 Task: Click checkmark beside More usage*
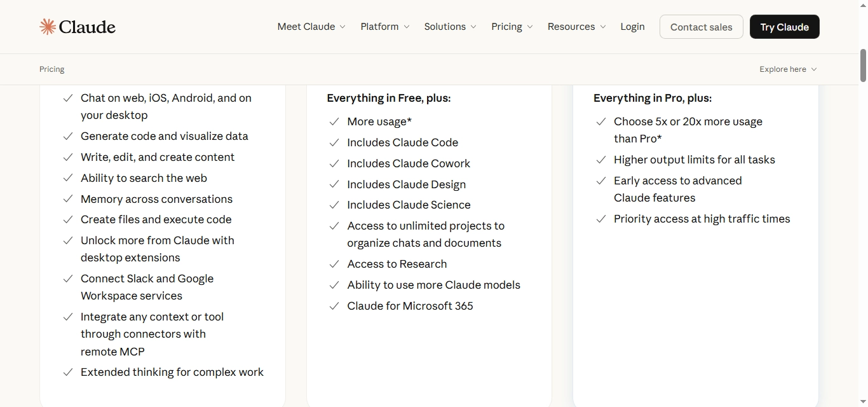click(334, 122)
